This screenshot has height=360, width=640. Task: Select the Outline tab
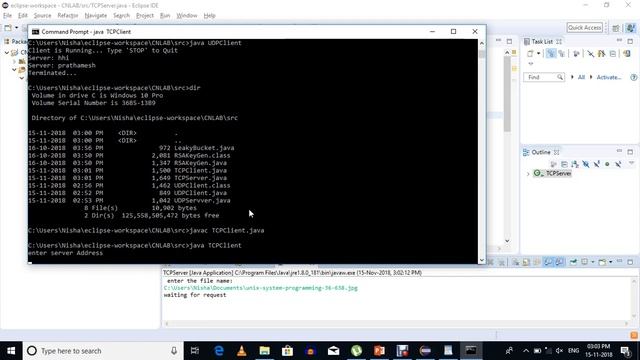tap(541, 152)
